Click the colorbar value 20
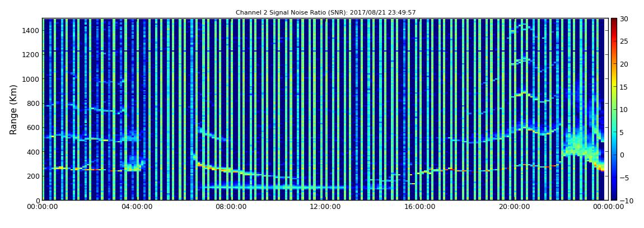 coord(624,64)
